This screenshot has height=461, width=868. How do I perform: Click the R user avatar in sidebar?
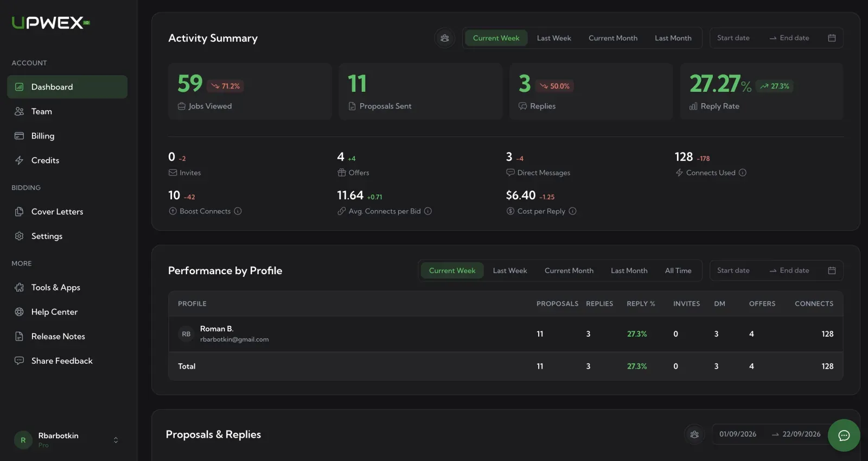[x=23, y=440]
